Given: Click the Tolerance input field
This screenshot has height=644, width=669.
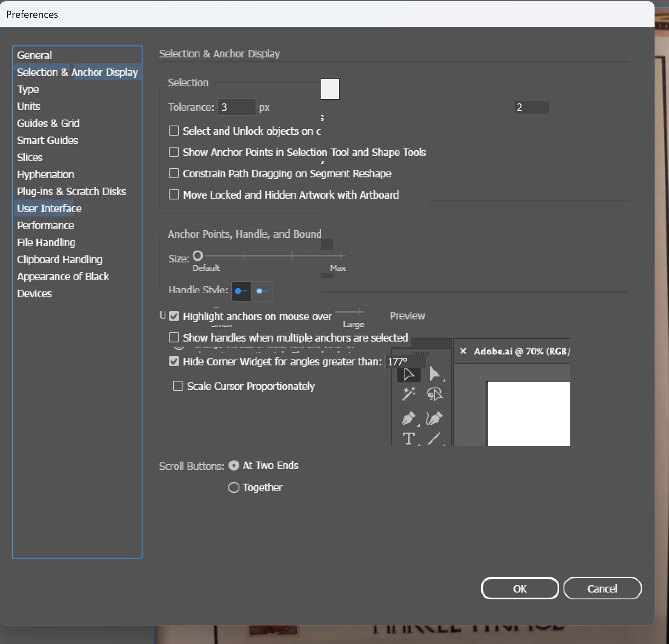Looking at the screenshot, I should click(x=237, y=107).
